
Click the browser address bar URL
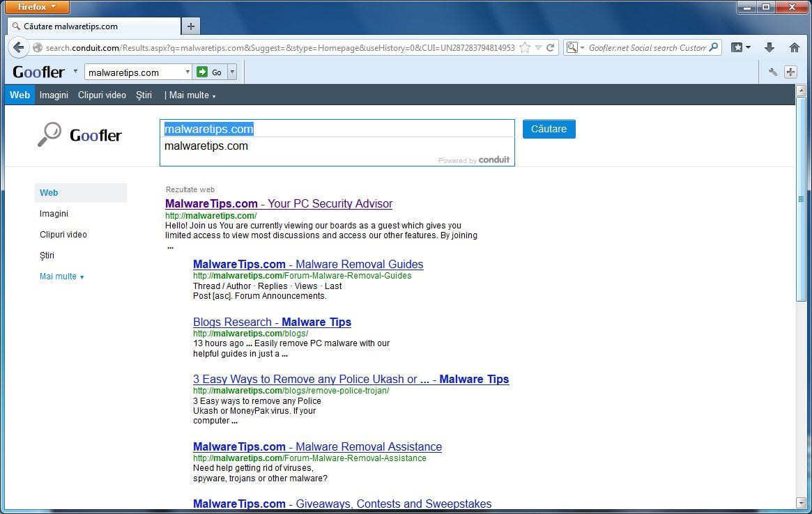point(280,47)
